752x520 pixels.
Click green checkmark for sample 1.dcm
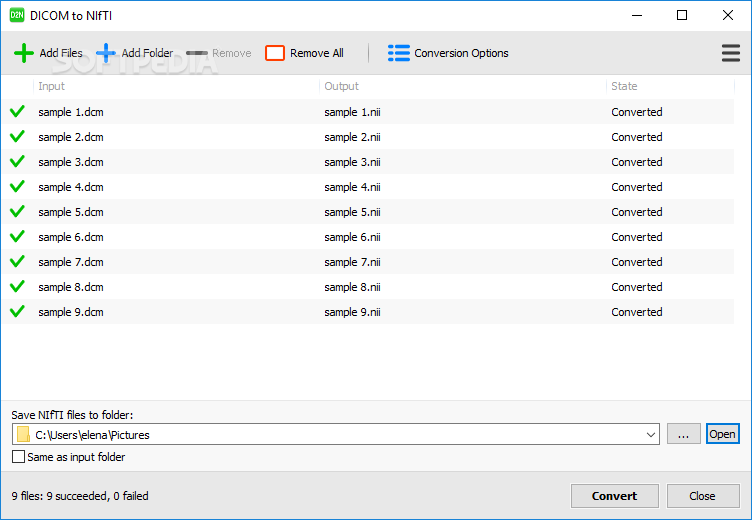point(17,112)
